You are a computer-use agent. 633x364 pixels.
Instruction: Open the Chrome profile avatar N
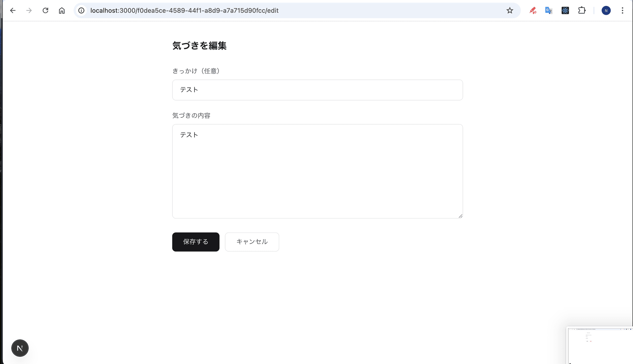tap(606, 10)
